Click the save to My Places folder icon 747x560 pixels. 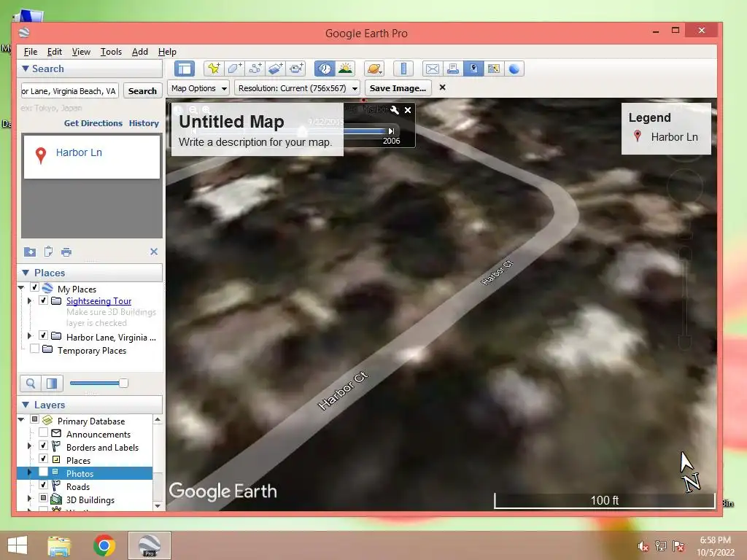tap(29, 252)
